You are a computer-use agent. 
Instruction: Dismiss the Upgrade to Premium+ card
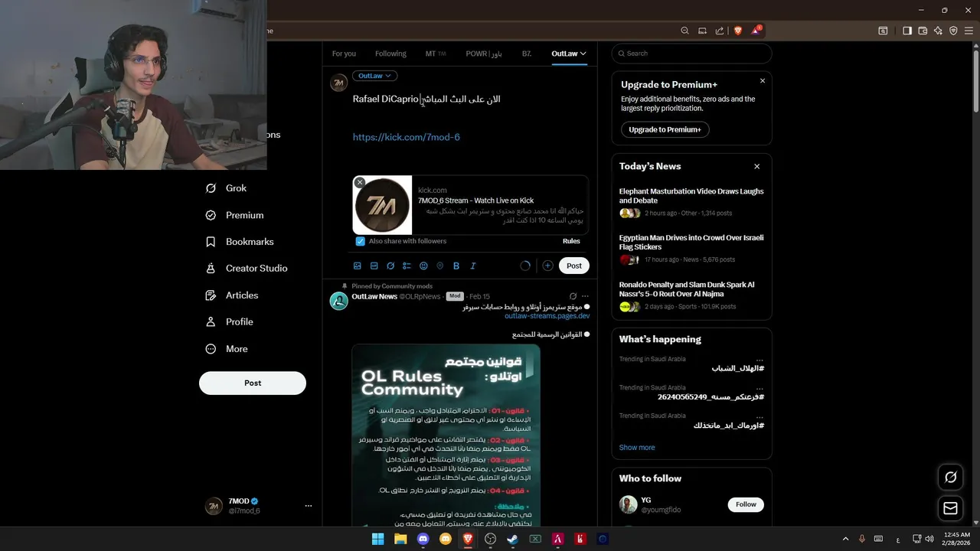[763, 80]
